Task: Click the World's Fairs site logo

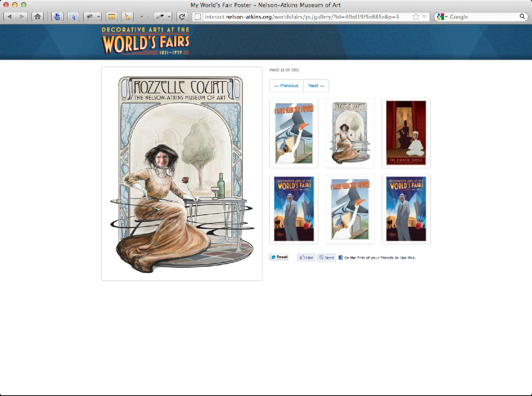Action: 146,41
